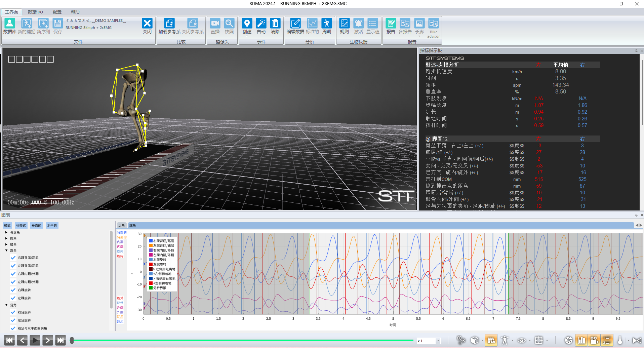
Task: Play the motion capture
Action: pos(35,340)
